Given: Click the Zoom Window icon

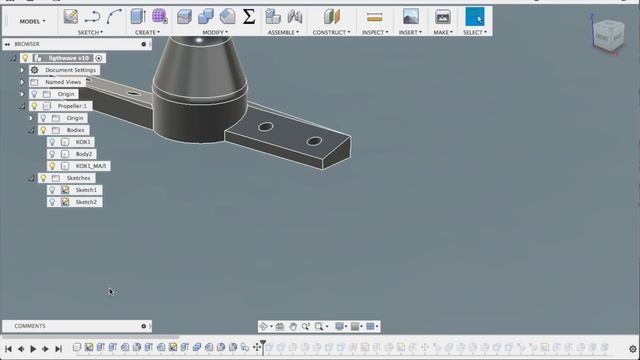Looking at the screenshot, I should pyautogui.click(x=319, y=326).
